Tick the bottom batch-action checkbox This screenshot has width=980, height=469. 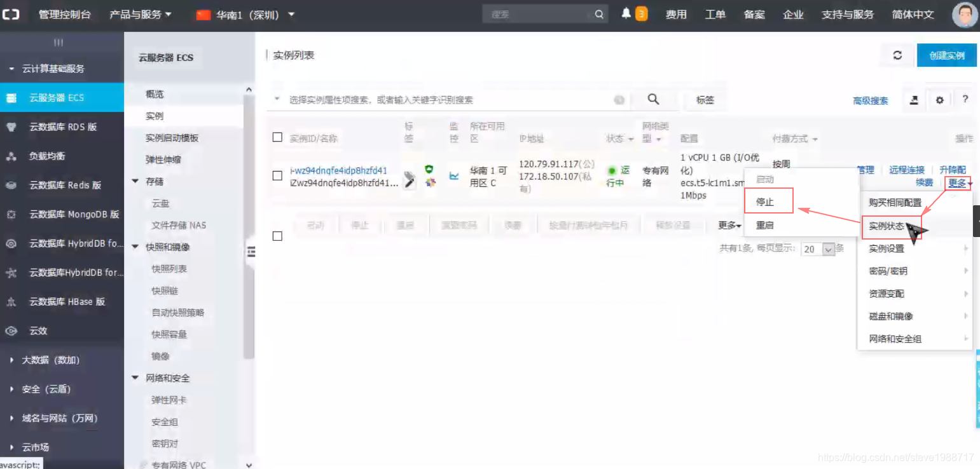(277, 236)
